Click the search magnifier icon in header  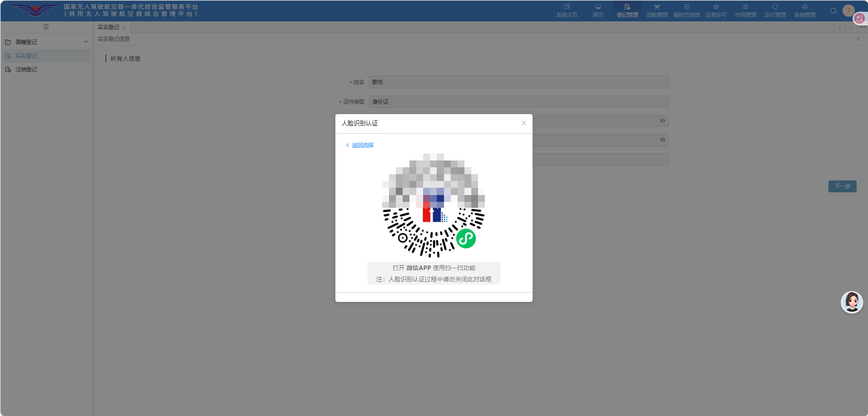833,11
